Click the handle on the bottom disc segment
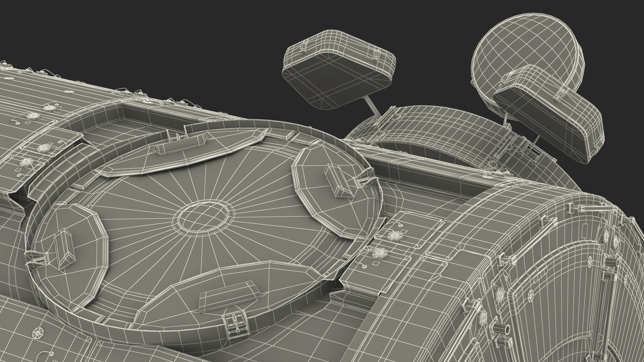This screenshot has height=362, width=644. pyautogui.click(x=230, y=297)
